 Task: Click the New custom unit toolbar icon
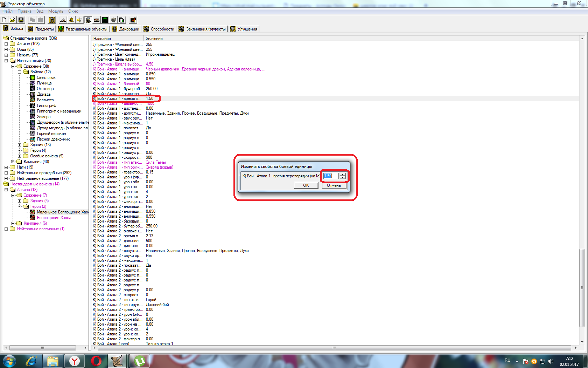click(x=52, y=20)
